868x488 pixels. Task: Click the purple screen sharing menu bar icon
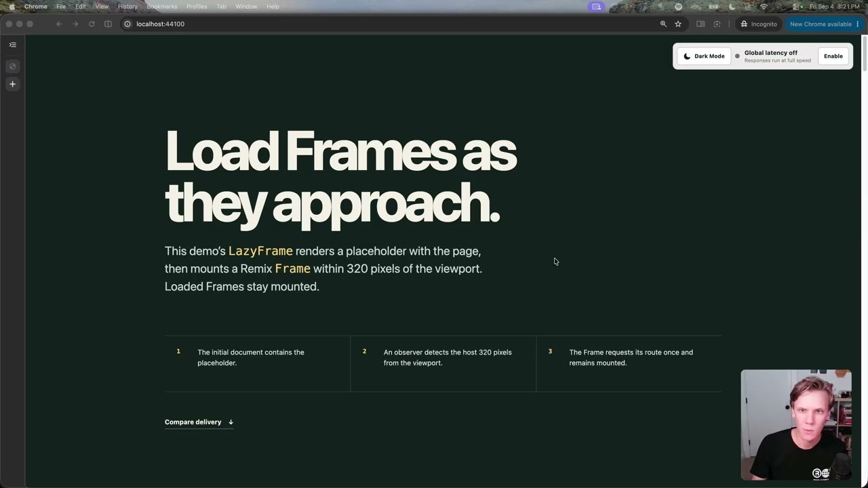click(596, 6)
